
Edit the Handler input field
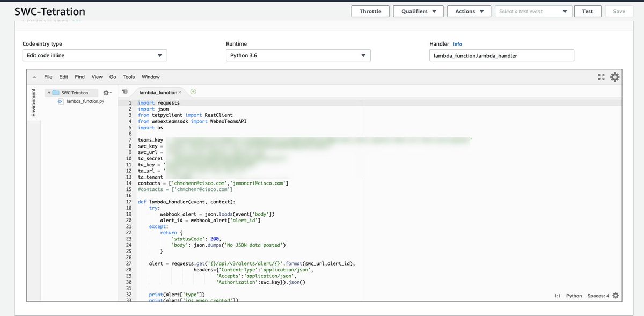pos(502,55)
